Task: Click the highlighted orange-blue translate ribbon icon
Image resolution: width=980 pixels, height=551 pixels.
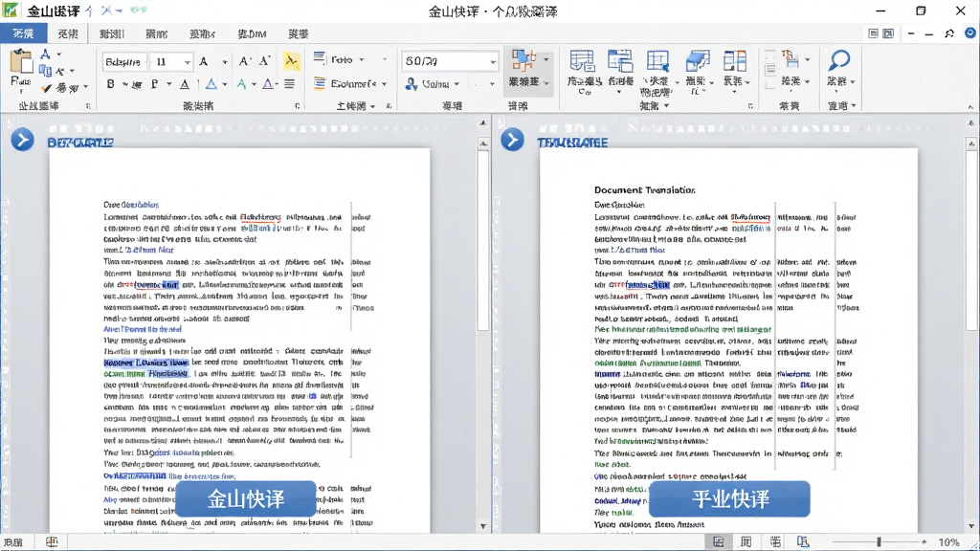Action: click(523, 61)
